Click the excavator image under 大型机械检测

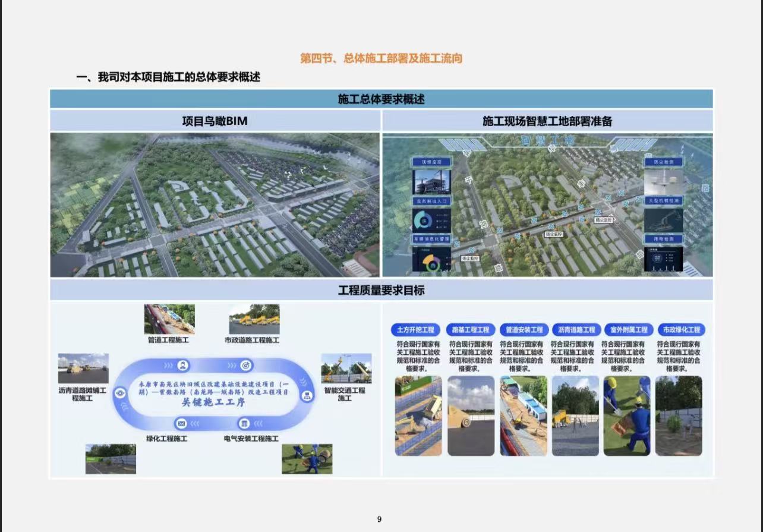[663, 220]
